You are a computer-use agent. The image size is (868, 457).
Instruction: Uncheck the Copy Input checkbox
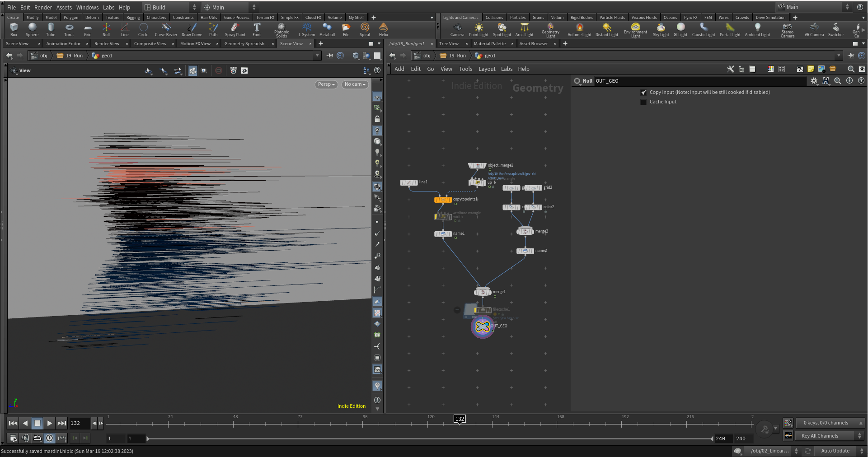[x=643, y=92]
